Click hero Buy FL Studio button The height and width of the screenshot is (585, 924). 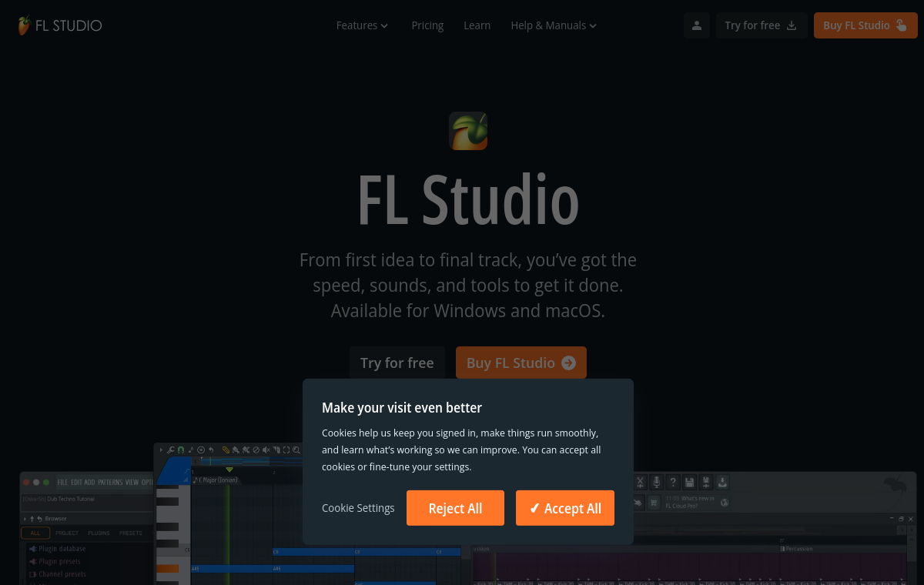tap(521, 363)
